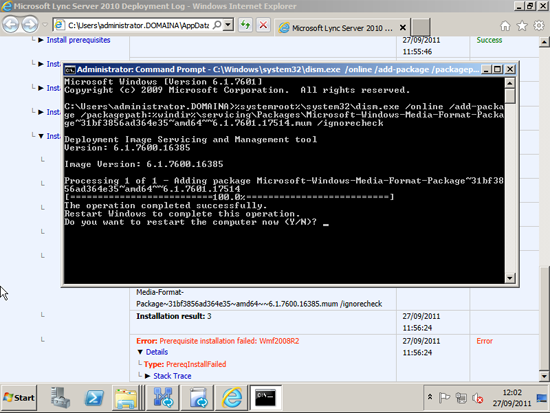Click the address bar URL field
The image size is (550, 413).
(x=138, y=25)
